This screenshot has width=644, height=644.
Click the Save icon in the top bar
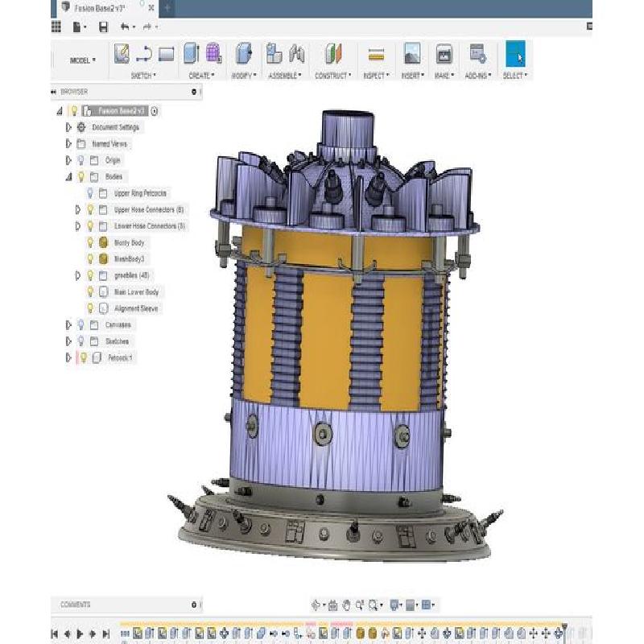coord(103,27)
